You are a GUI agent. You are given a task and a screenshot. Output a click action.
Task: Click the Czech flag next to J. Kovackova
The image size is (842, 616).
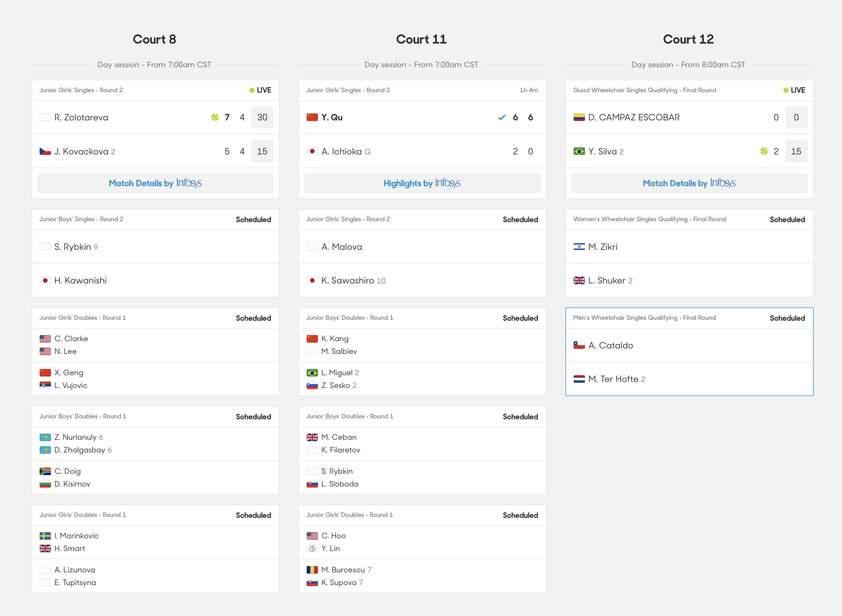(x=45, y=151)
